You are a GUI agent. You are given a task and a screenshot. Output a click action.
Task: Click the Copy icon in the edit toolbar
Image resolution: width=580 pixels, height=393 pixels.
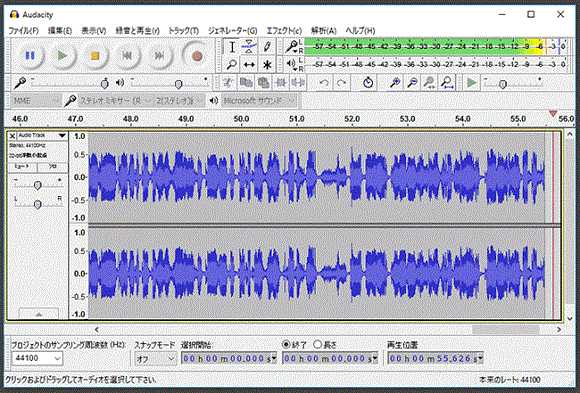click(x=246, y=83)
